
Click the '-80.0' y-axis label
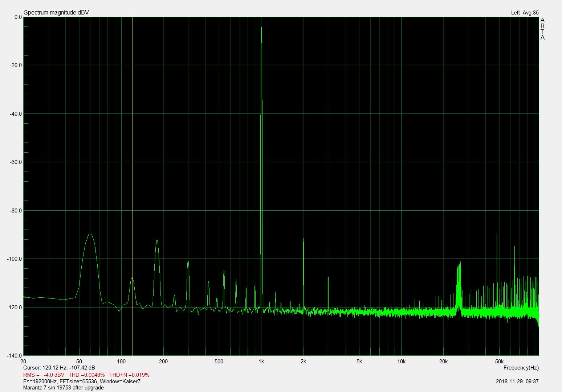[x=16, y=211]
